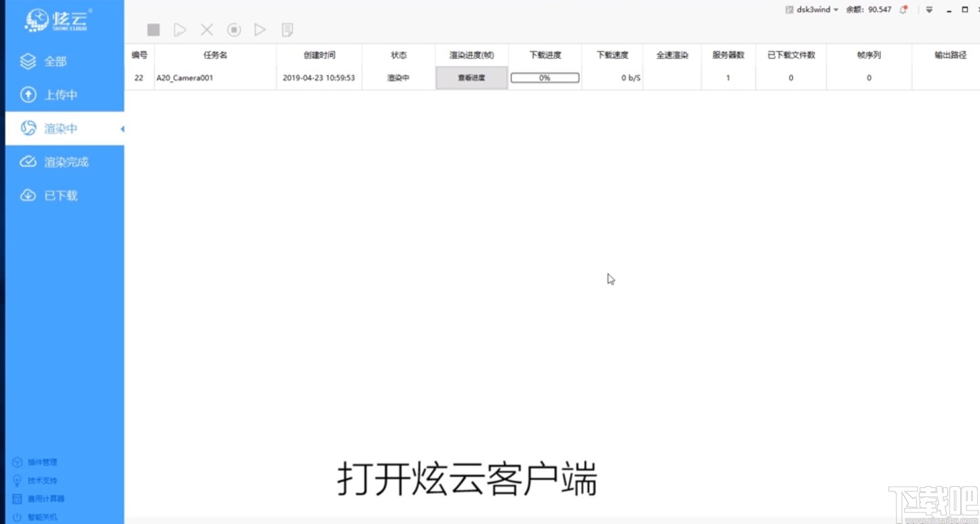Click the 智能关机 (smart shutdown) option
This screenshot has height=524, width=980.
click(x=41, y=517)
